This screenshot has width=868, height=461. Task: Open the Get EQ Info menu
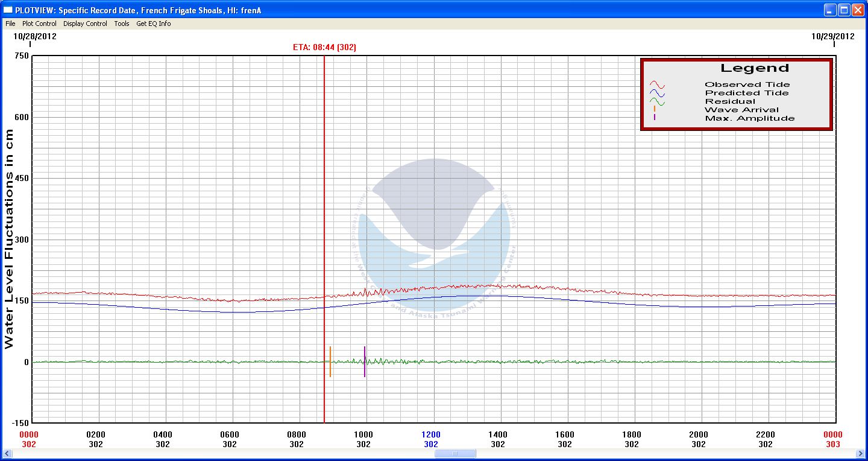click(153, 24)
